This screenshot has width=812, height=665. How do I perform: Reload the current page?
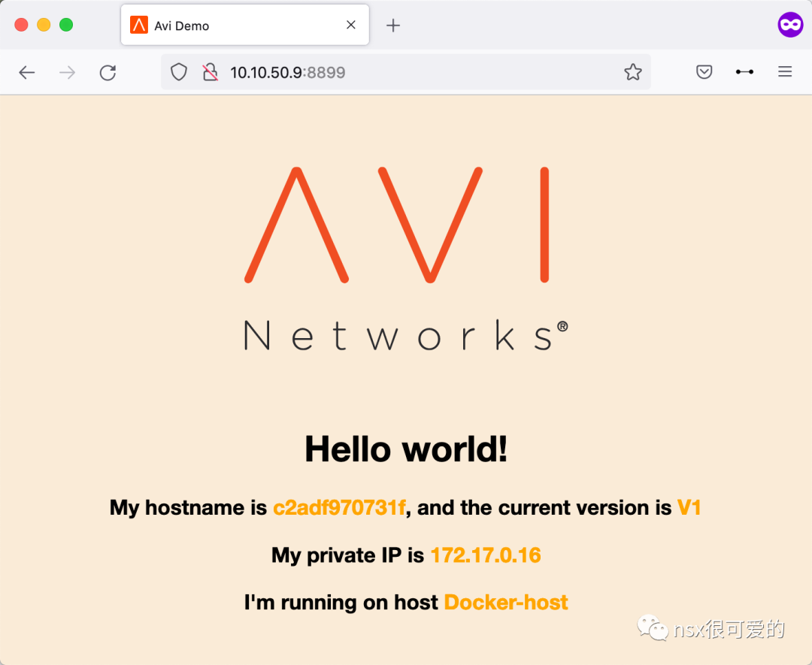[108, 72]
